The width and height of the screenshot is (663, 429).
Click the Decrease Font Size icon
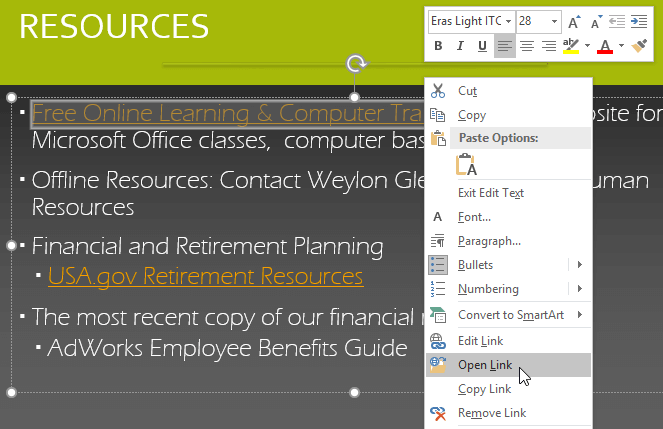(x=596, y=22)
